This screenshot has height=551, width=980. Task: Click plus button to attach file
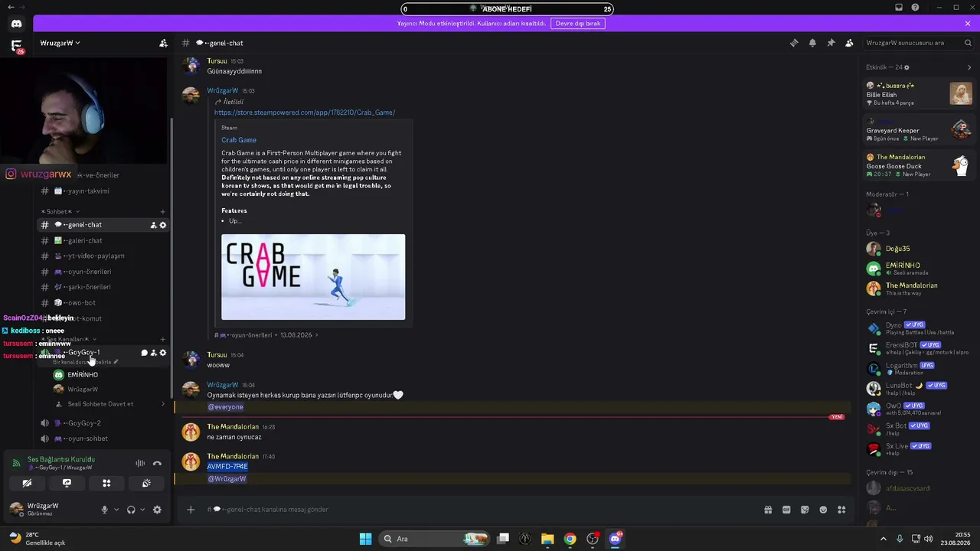[x=191, y=510]
